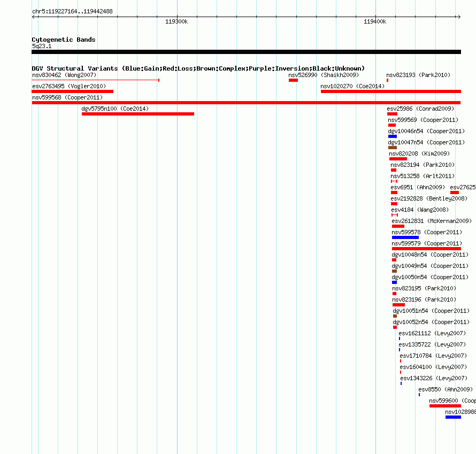The height and width of the screenshot is (454, 476).
Task: Click the red bar under nsv823196 (Park2010)
Action: [x=398, y=305]
